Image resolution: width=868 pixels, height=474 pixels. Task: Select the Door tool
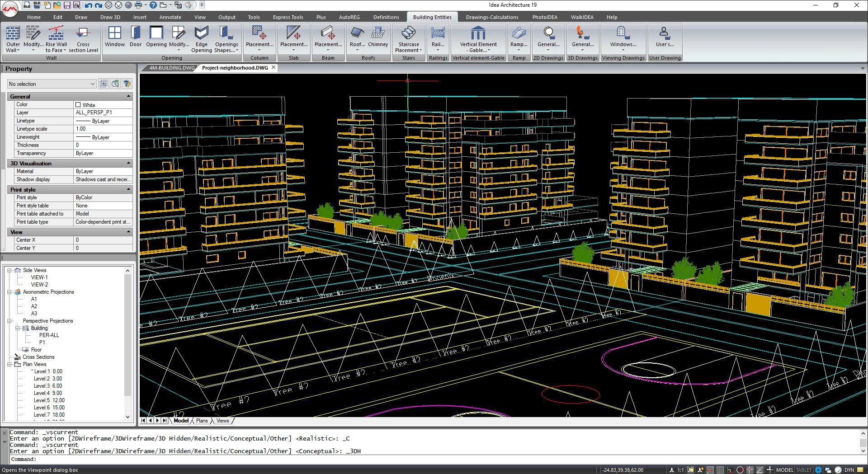(136, 36)
